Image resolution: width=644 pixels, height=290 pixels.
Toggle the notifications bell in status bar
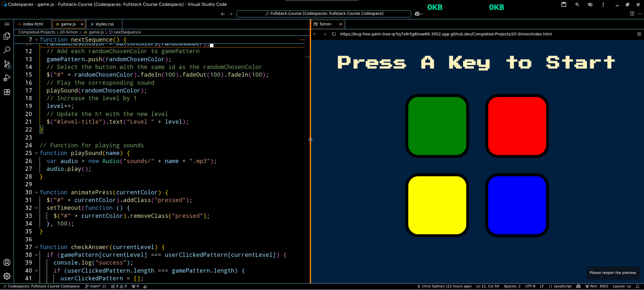pyautogui.click(x=638, y=286)
